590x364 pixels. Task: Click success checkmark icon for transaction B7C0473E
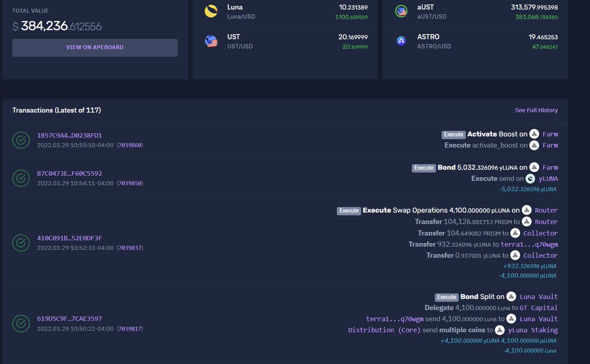pos(21,178)
